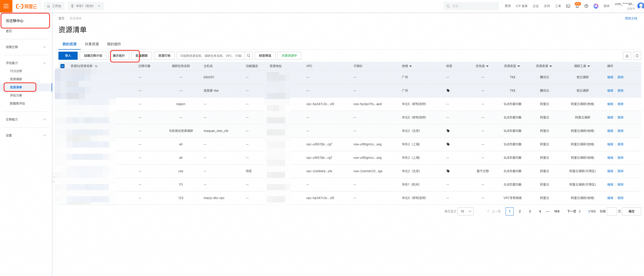Open the 每页显示 page size dropdown
The width and height of the screenshot is (644, 276).
pos(465,211)
